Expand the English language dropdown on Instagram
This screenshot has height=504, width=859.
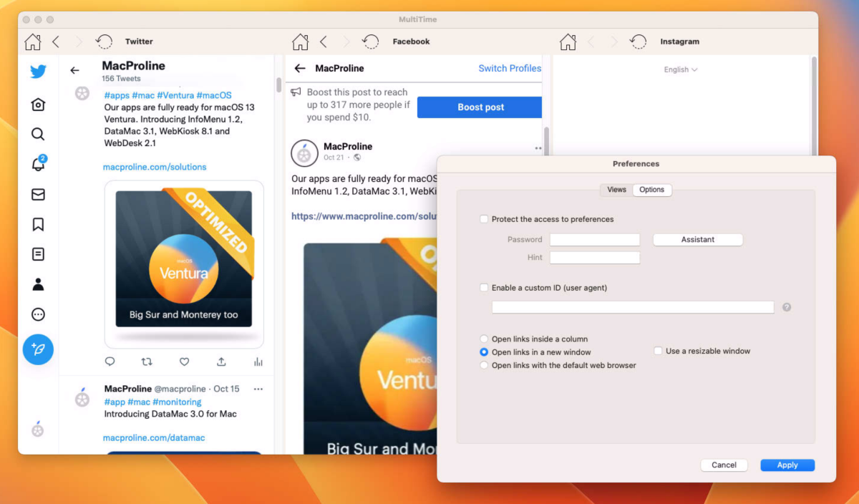click(x=681, y=69)
